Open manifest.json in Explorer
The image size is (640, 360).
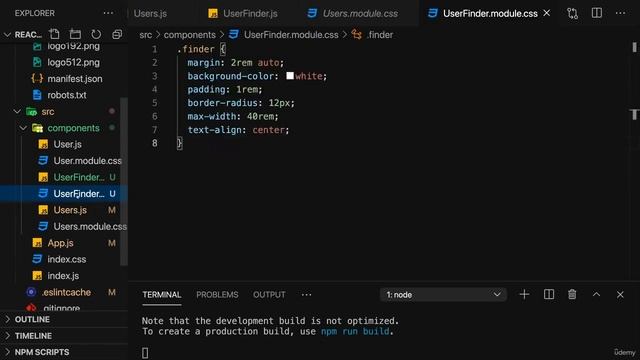[x=75, y=79]
